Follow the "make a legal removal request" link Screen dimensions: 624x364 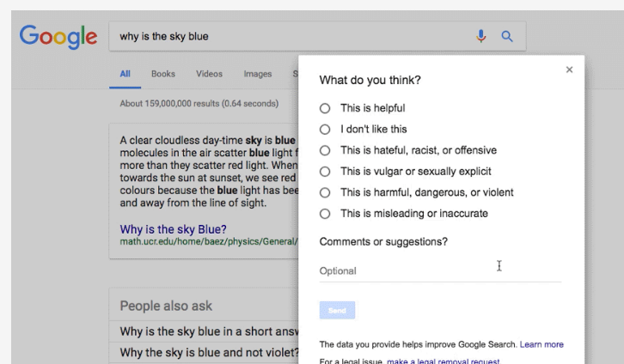click(x=443, y=361)
